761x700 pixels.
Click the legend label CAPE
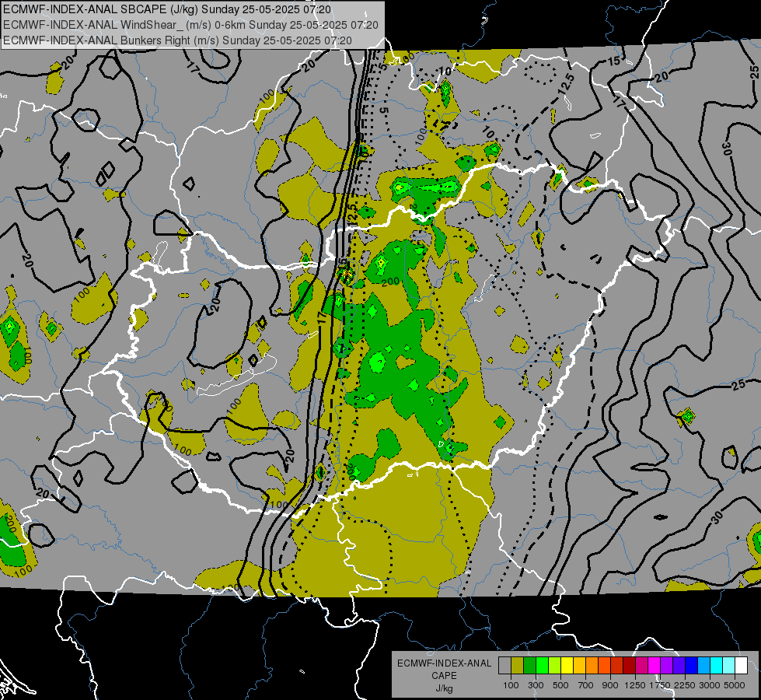tap(444, 676)
